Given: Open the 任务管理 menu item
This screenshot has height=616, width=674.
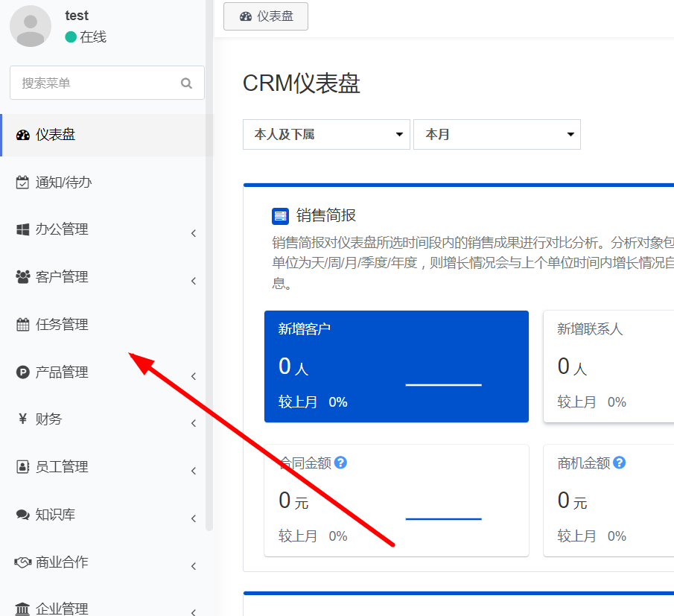Looking at the screenshot, I should (107, 325).
